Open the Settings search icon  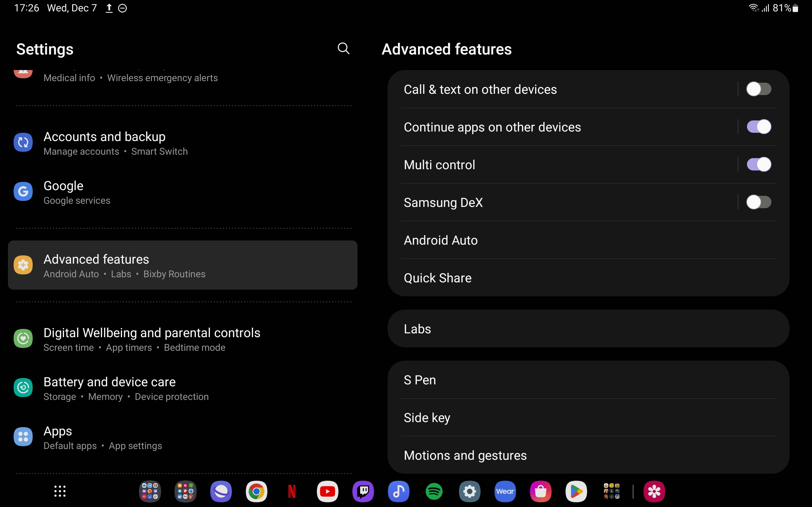click(x=343, y=48)
